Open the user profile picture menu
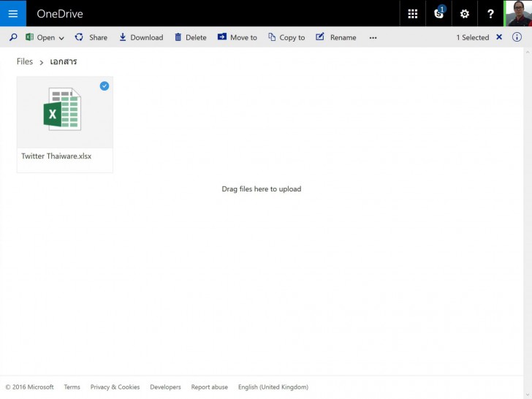The image size is (532, 399). tap(518, 13)
